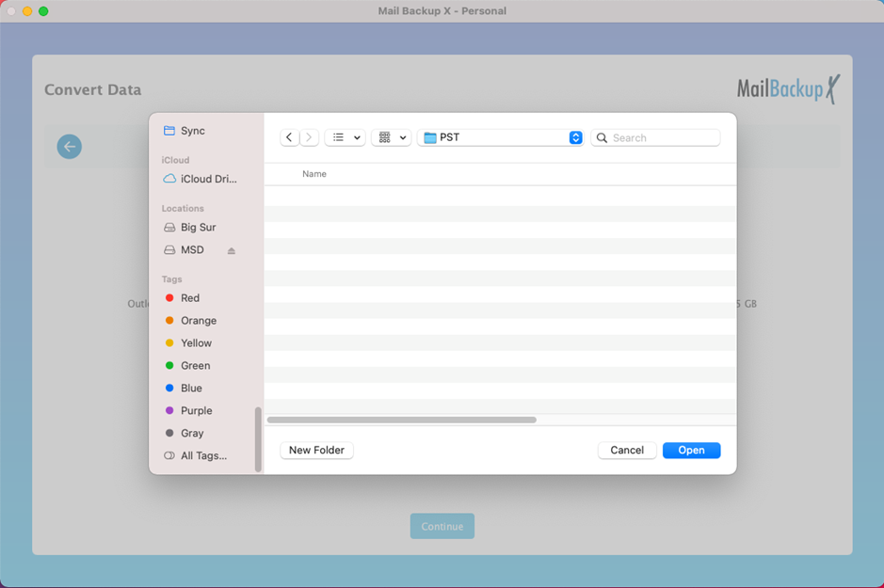This screenshot has height=588, width=884.
Task: Open PST folder path popup
Action: 501,137
